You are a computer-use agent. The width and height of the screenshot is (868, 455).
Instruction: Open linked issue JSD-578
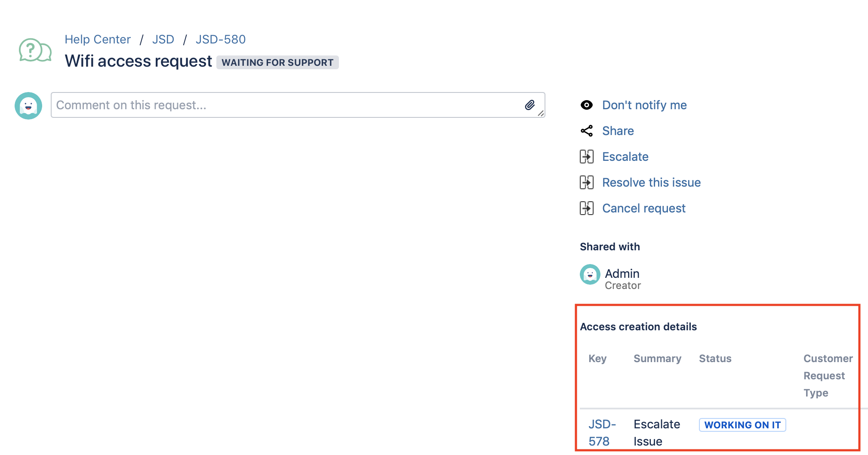602,432
